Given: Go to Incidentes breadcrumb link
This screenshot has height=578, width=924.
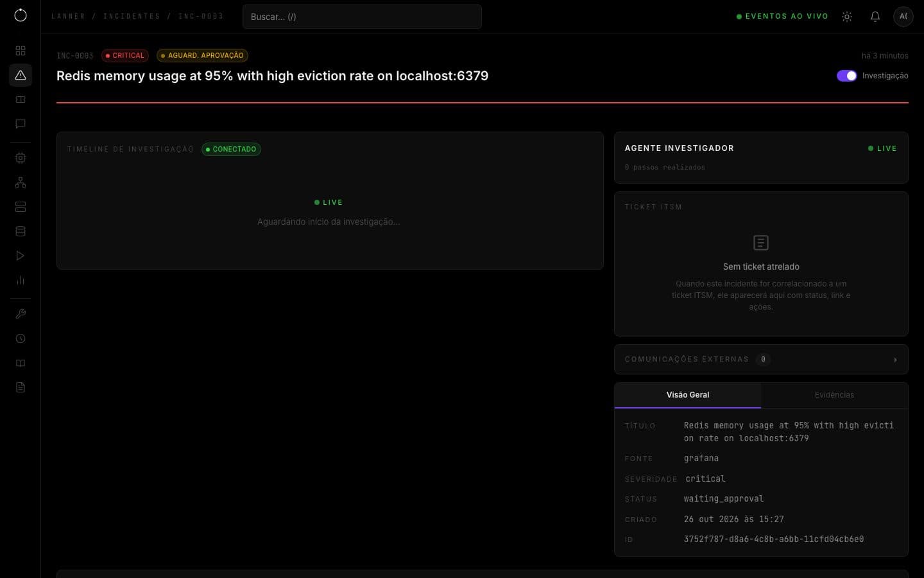Looking at the screenshot, I should point(132,17).
